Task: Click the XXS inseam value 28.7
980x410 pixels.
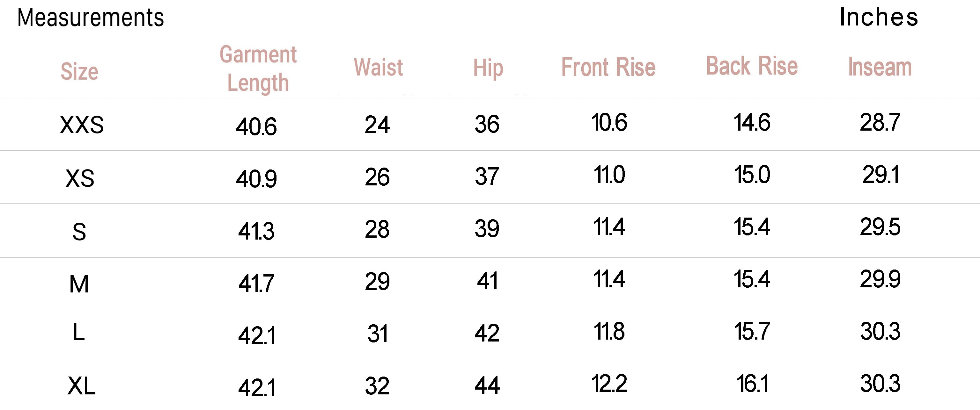Action: tap(880, 122)
